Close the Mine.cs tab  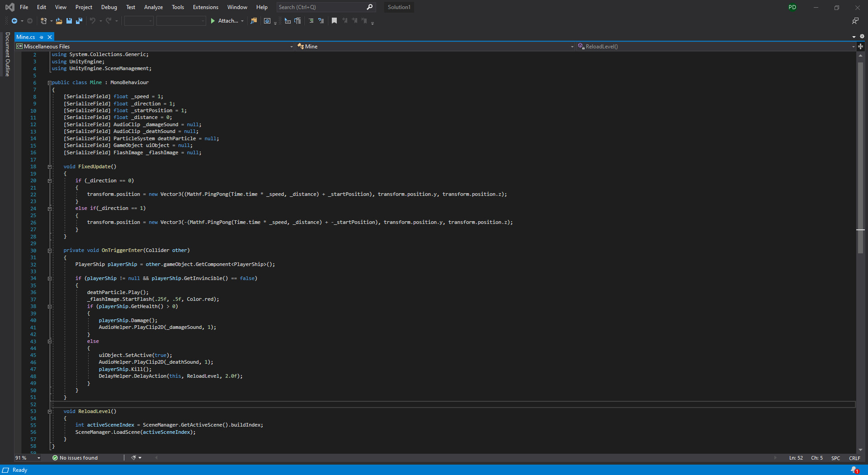click(50, 37)
